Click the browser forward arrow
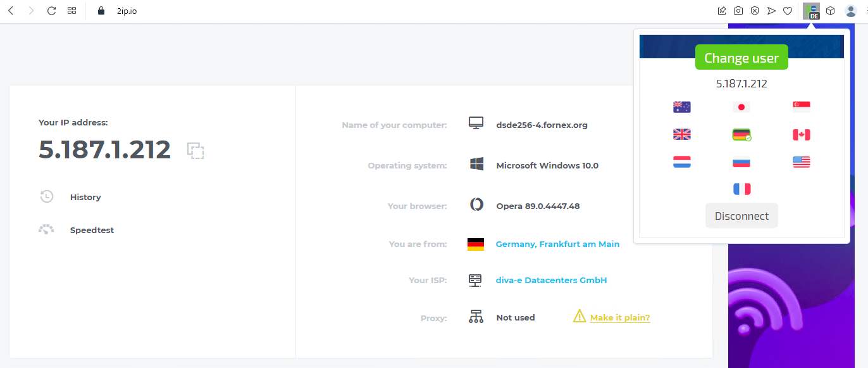868x368 pixels. 31,11
